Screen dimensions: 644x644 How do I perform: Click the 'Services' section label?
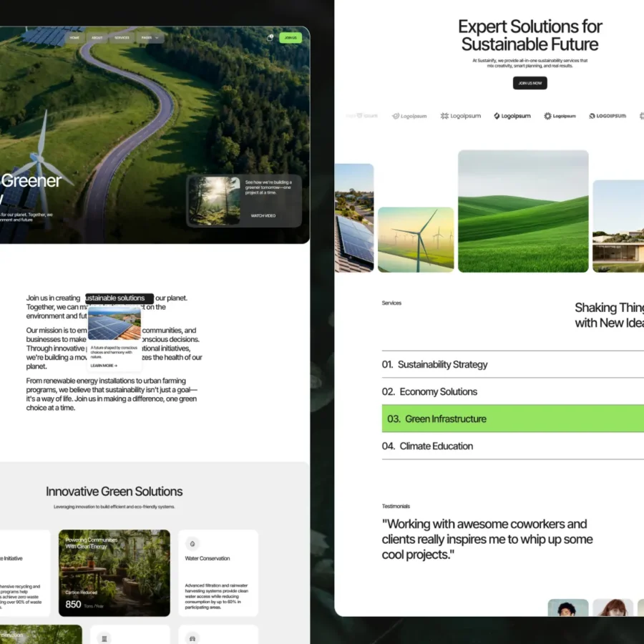(391, 303)
